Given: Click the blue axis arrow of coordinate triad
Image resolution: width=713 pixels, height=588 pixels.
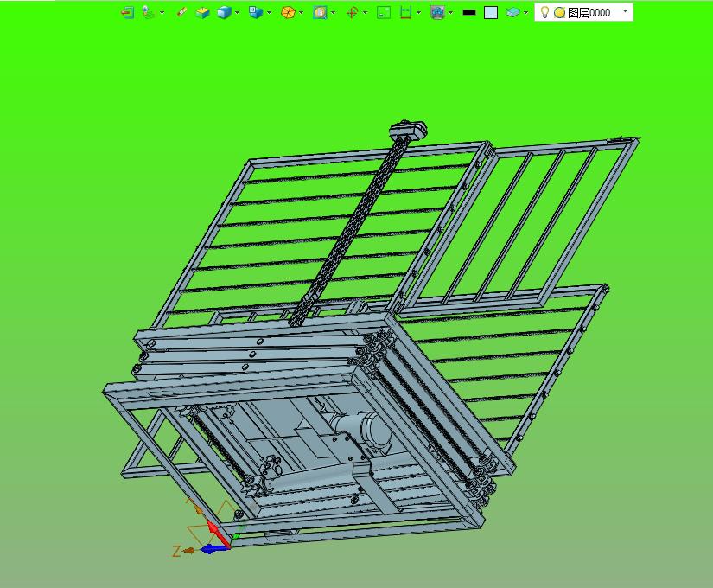Looking at the screenshot, I should pyautogui.click(x=213, y=549).
